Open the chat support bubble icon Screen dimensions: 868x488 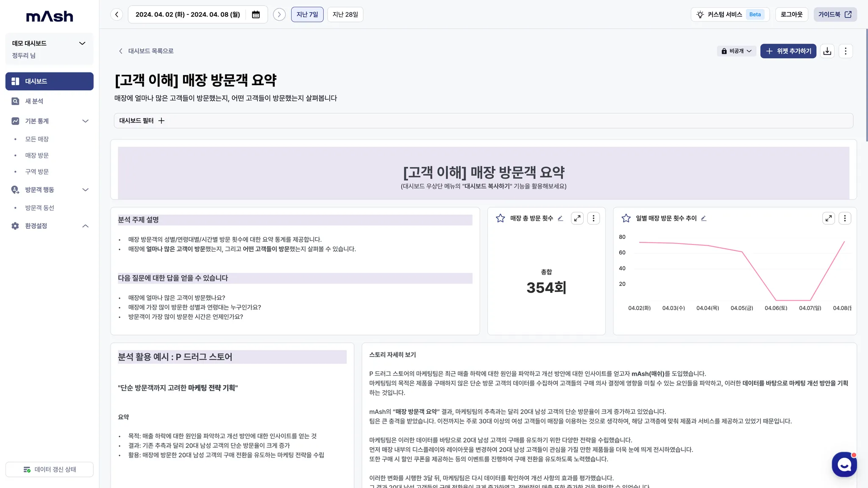coord(844,465)
